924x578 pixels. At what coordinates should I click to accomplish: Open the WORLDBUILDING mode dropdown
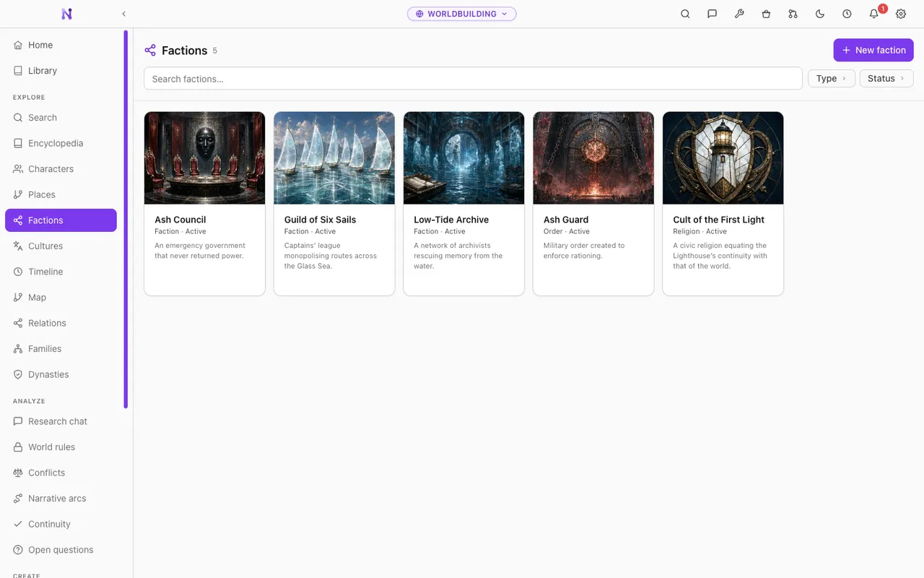pyautogui.click(x=462, y=14)
